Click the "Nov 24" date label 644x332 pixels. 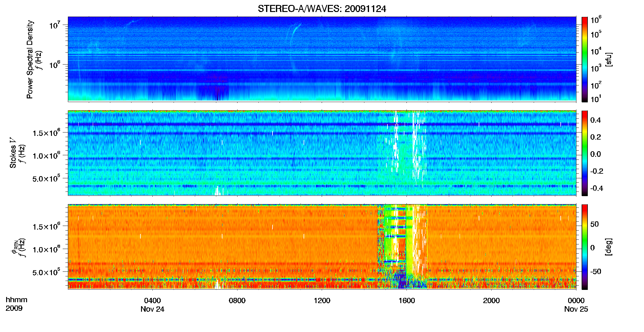(x=152, y=309)
